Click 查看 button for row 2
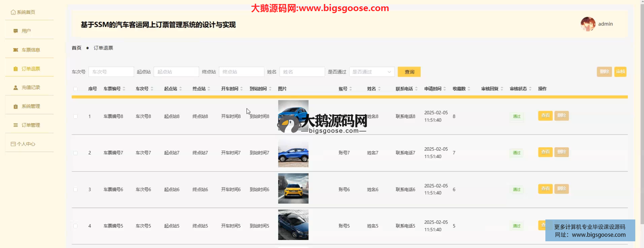 (545, 152)
